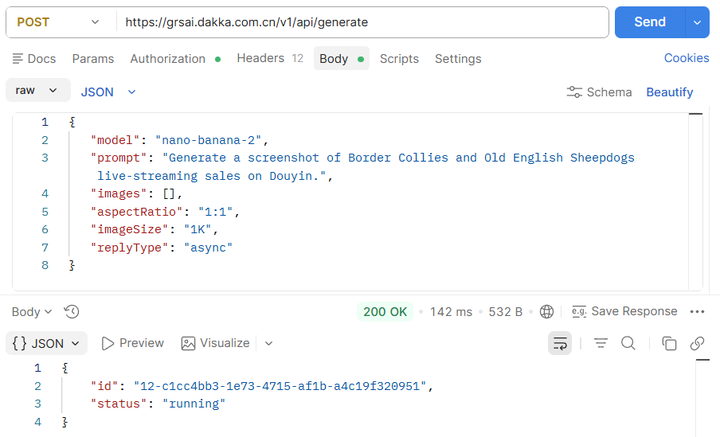This screenshot has width=720, height=437.
Task: Click the response id value string
Action: pyautogui.click(x=280, y=386)
